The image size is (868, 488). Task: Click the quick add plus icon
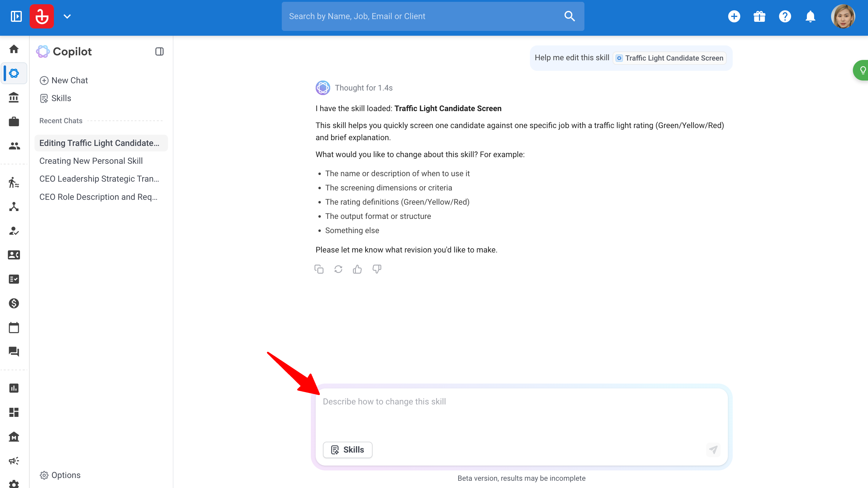pyautogui.click(x=734, y=16)
